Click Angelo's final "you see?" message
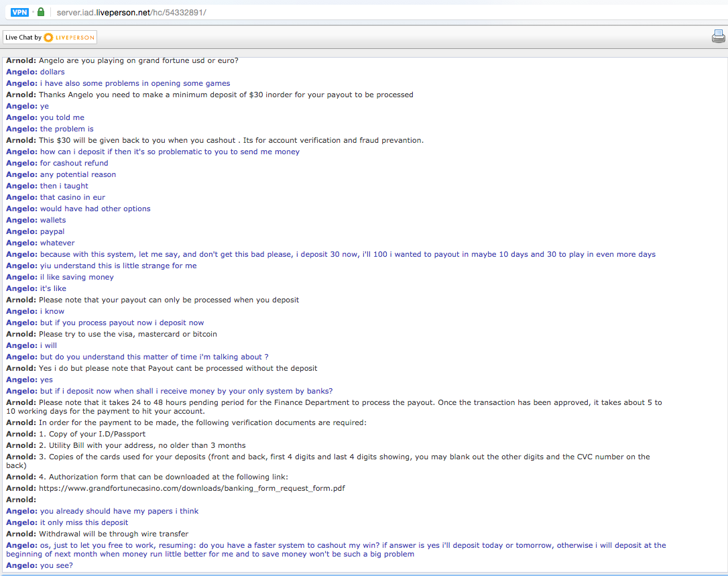 pyautogui.click(x=56, y=565)
